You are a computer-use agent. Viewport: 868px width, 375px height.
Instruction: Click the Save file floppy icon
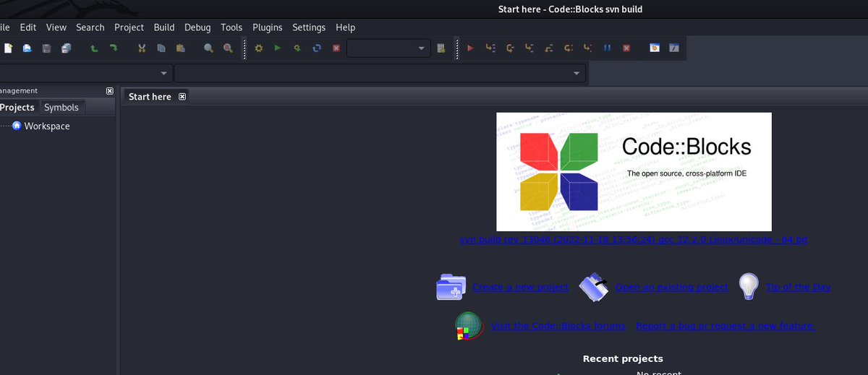(x=47, y=48)
